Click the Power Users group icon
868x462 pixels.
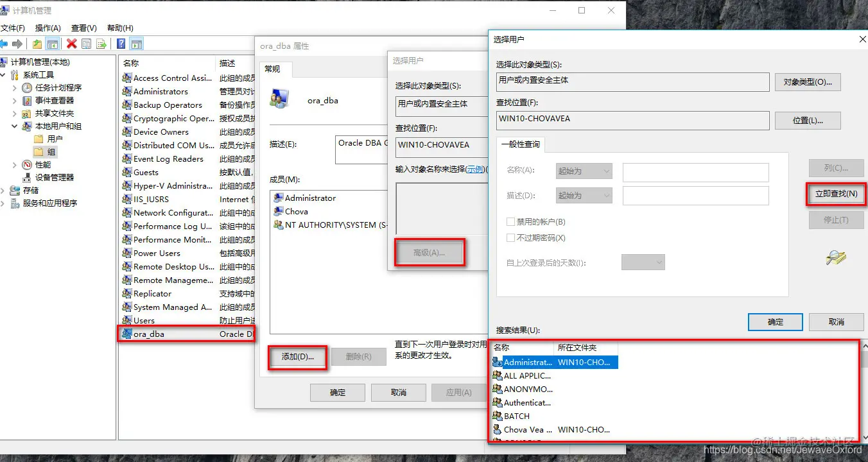click(x=127, y=253)
